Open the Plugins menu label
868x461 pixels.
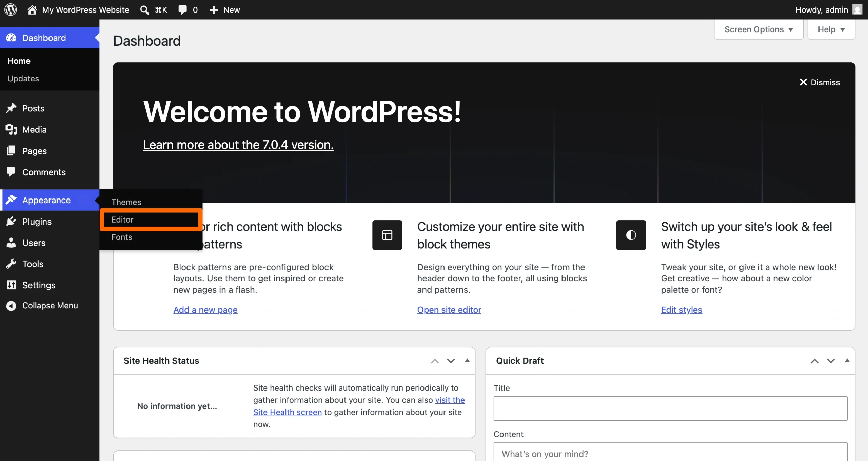click(x=37, y=221)
